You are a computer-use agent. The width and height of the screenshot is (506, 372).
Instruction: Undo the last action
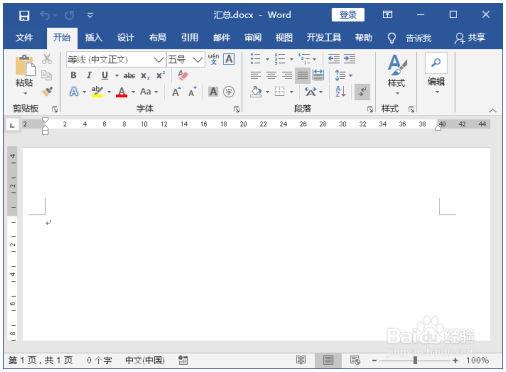[x=46, y=15]
